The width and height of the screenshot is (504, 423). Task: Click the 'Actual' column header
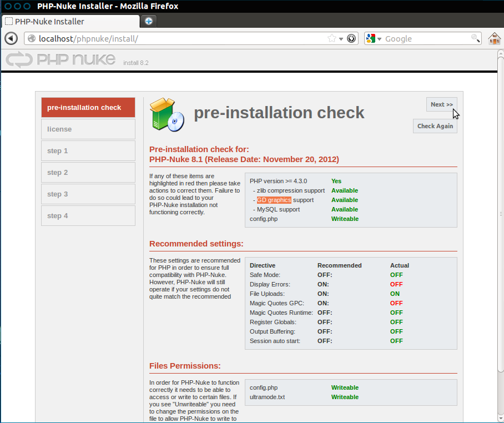(x=400, y=265)
